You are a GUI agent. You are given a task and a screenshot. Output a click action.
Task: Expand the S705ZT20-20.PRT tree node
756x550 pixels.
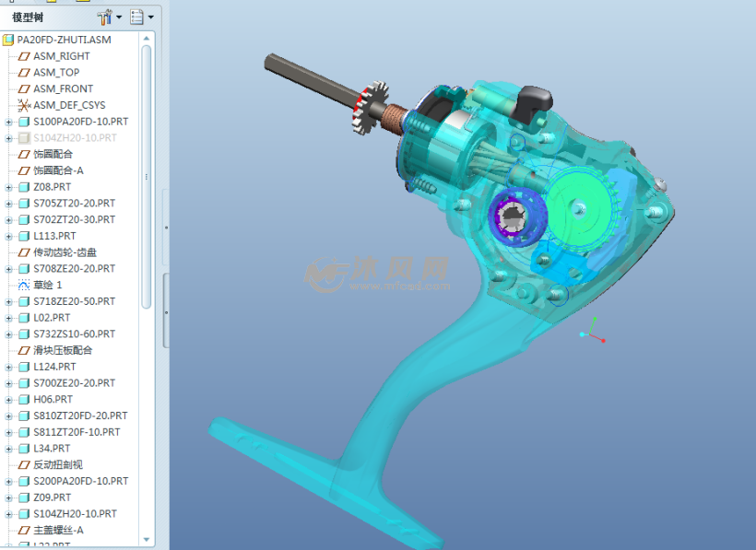(9, 204)
